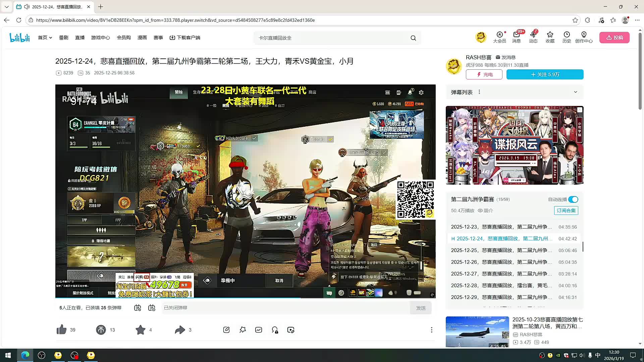Toggle the 自动连播 autoplay switch

[573, 199]
